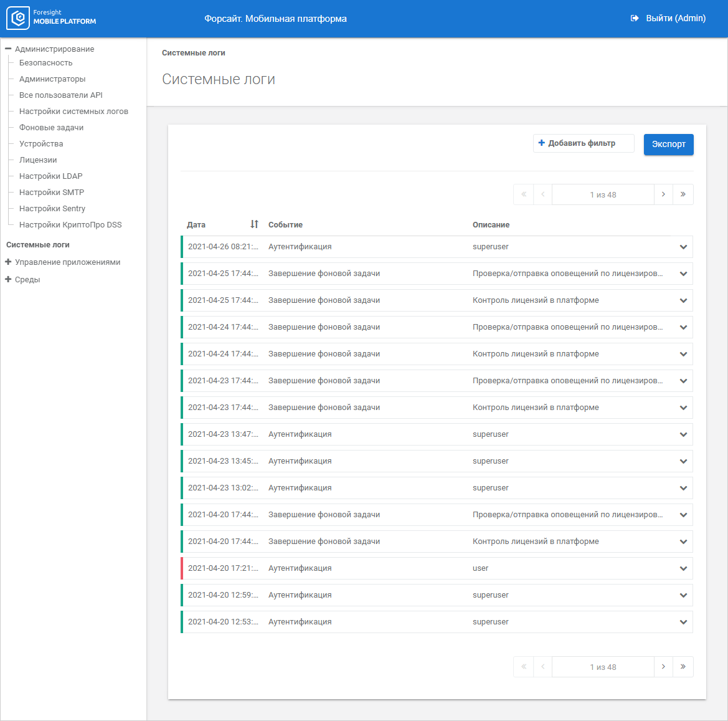728x721 pixels.
Task: Jump to last page in top pagination
Action: pyautogui.click(x=683, y=194)
